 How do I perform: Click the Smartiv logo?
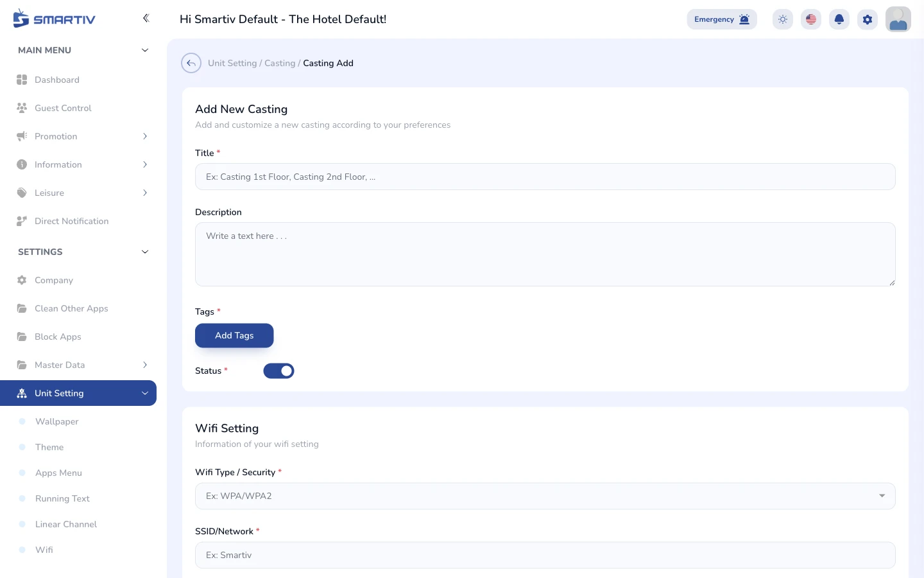point(54,19)
